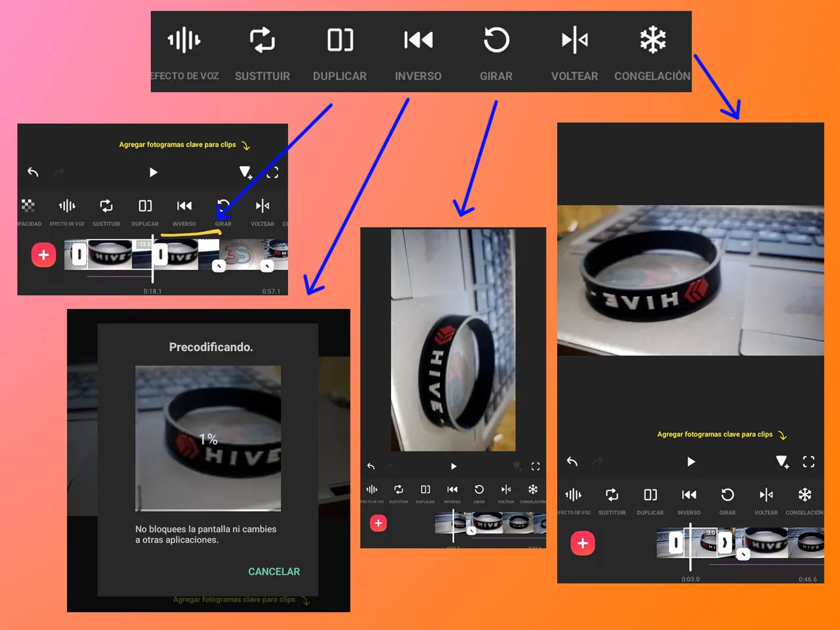Viewport: 840px width, 630px height.
Task: Select Voltear in rotated-video editor
Action: (506, 494)
